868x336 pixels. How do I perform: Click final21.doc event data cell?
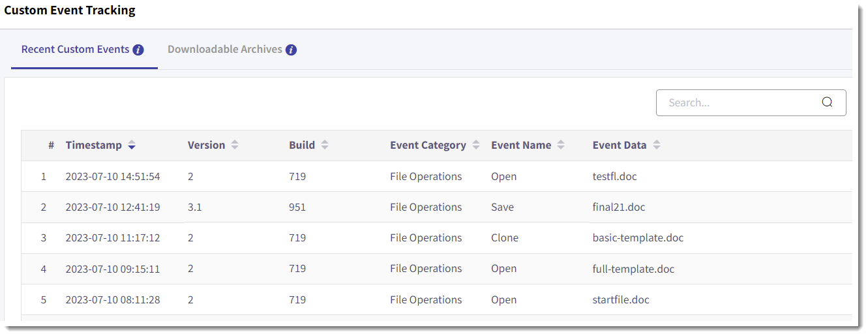619,207
